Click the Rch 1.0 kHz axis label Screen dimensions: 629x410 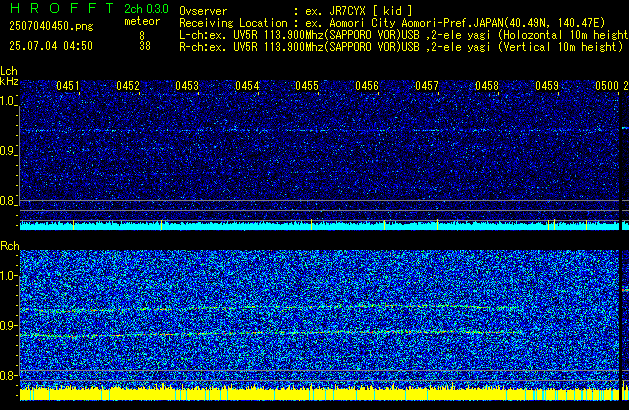[x=8, y=276]
